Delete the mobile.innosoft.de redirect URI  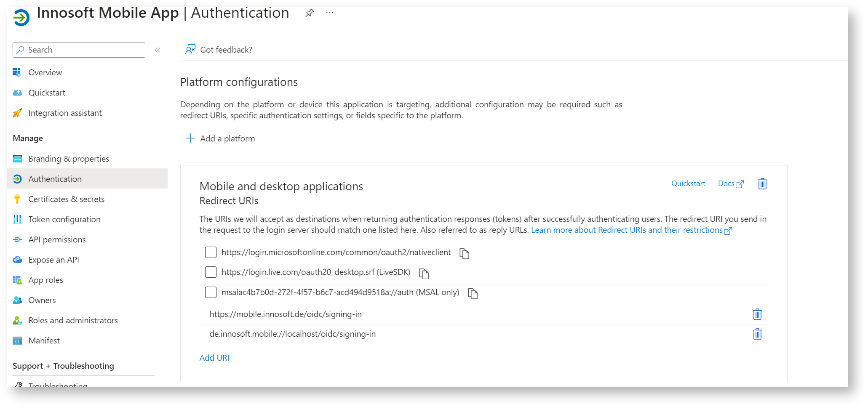(757, 314)
